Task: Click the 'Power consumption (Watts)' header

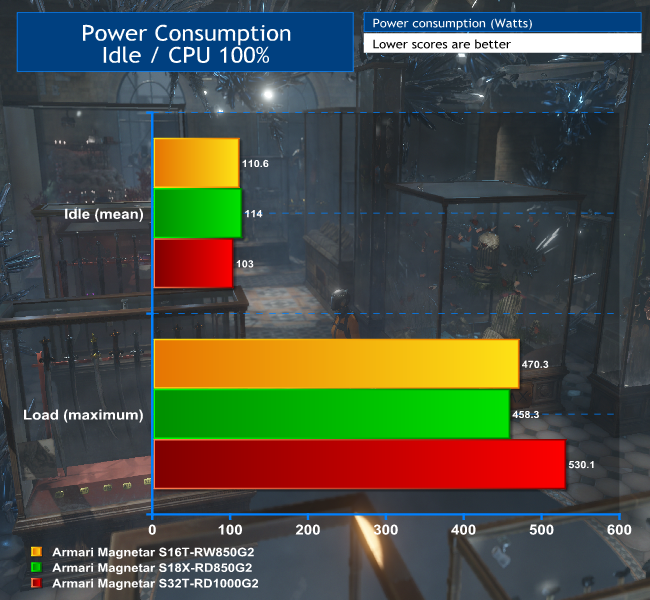Action: coord(502,22)
